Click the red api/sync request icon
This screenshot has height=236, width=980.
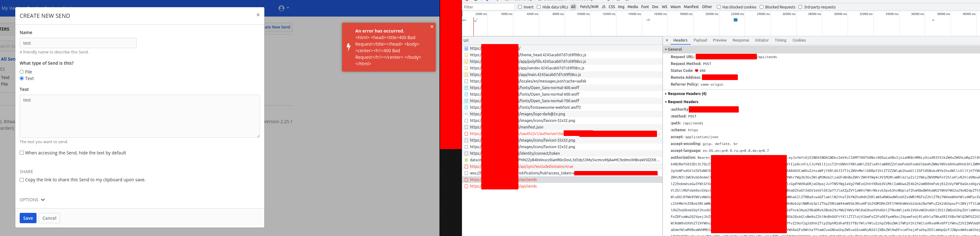[466, 167]
